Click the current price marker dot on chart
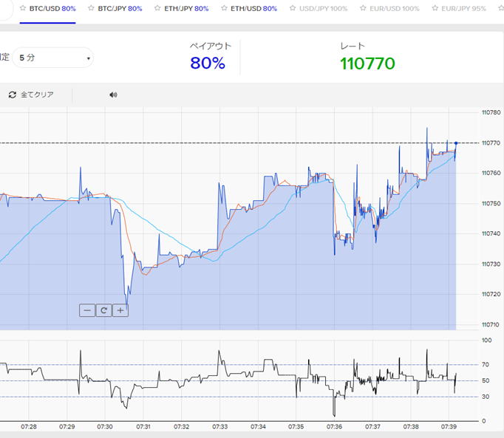The image size is (504, 438). [x=456, y=143]
